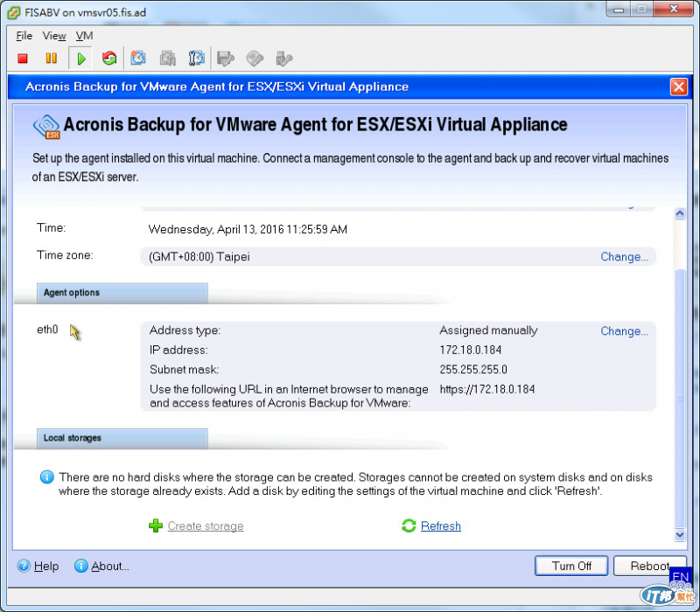Click the Connect floppy device toolbar icon

coord(226,59)
